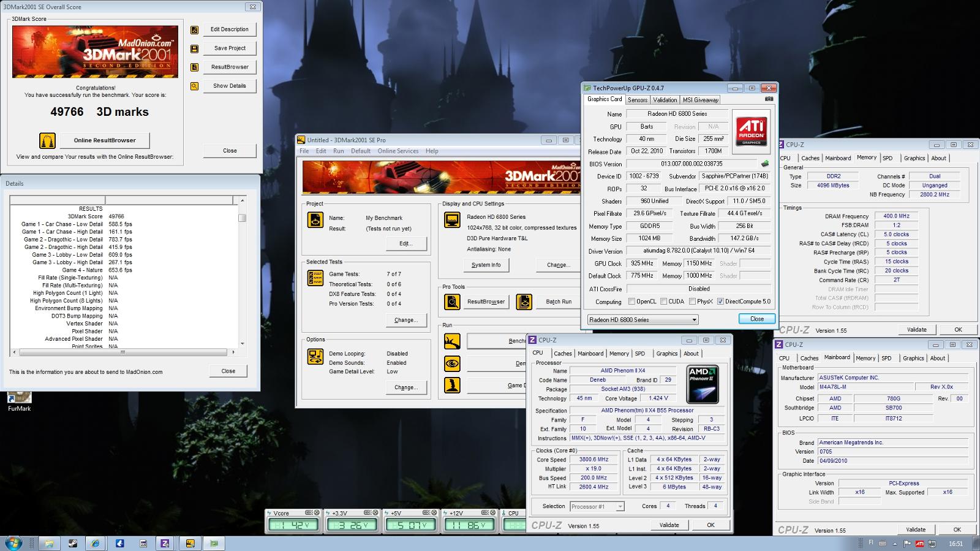Open Graphics tab in CPU-Z Mainboard window
The width and height of the screenshot is (980, 551).
tap(913, 359)
